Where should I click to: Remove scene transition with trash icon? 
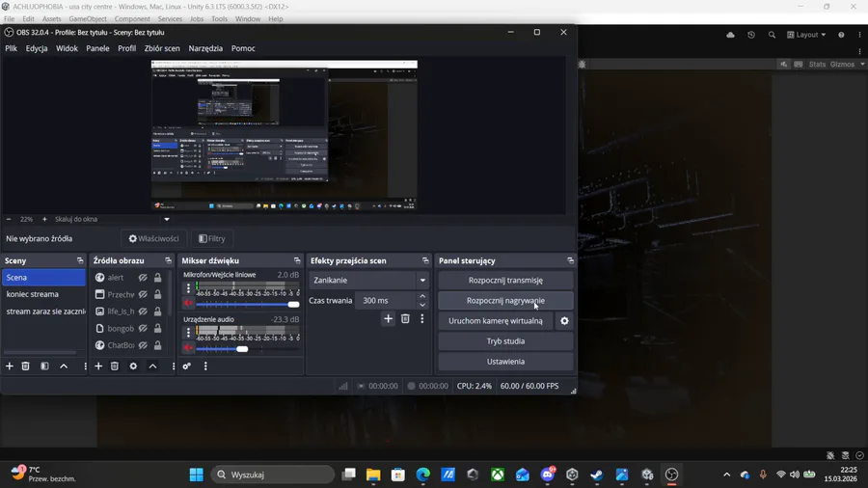click(405, 318)
